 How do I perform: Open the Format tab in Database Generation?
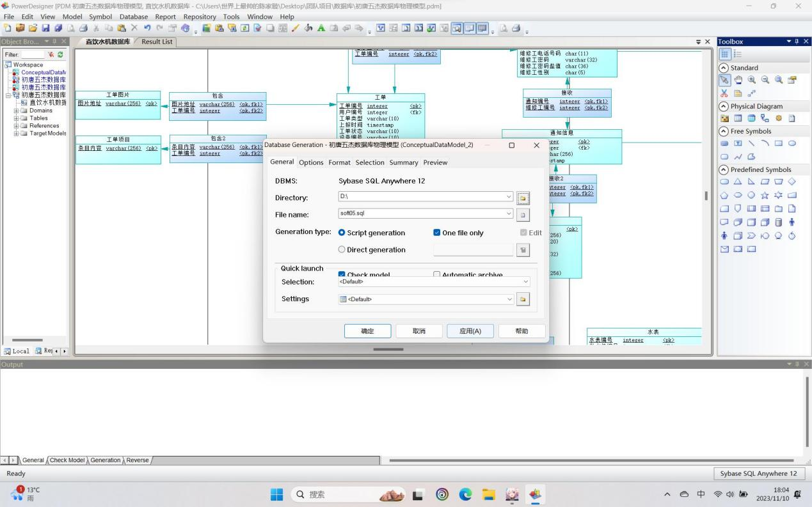[340, 162]
